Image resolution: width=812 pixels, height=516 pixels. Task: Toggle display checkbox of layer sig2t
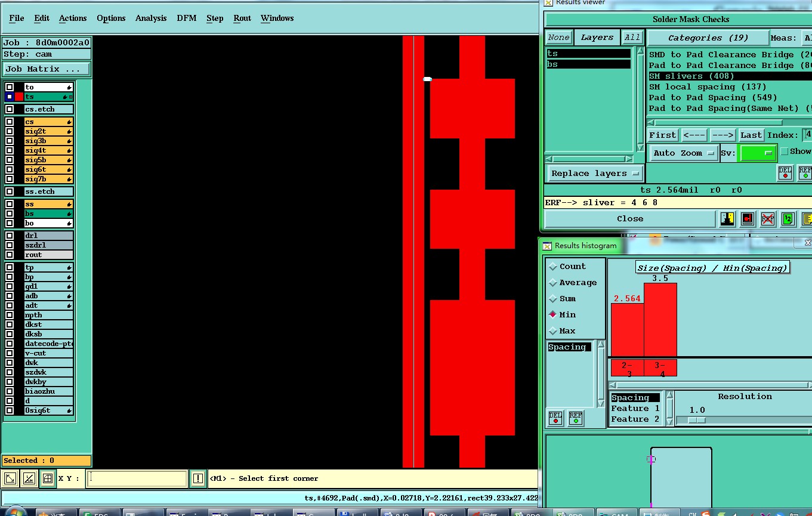10,131
